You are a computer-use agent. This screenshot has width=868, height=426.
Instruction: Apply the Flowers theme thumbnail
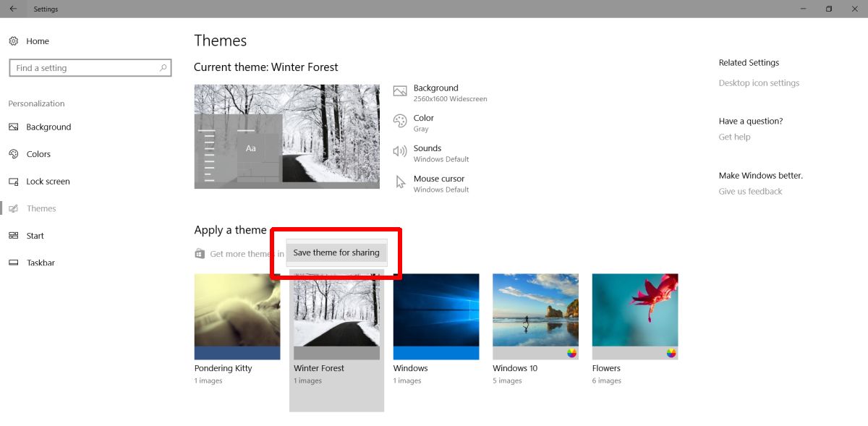coord(635,316)
